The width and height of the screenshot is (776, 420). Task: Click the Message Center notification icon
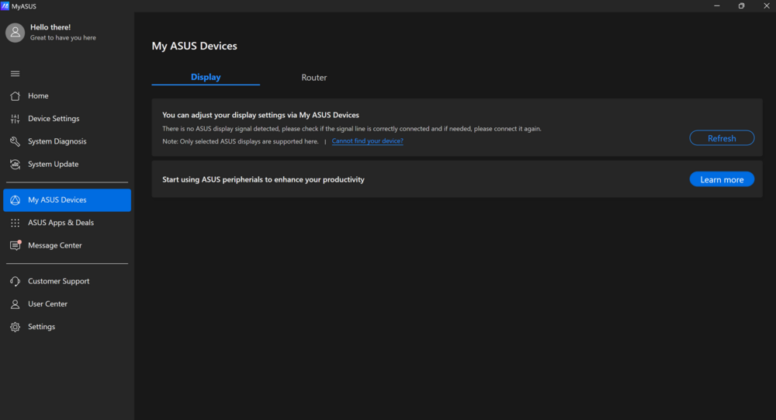click(x=15, y=245)
